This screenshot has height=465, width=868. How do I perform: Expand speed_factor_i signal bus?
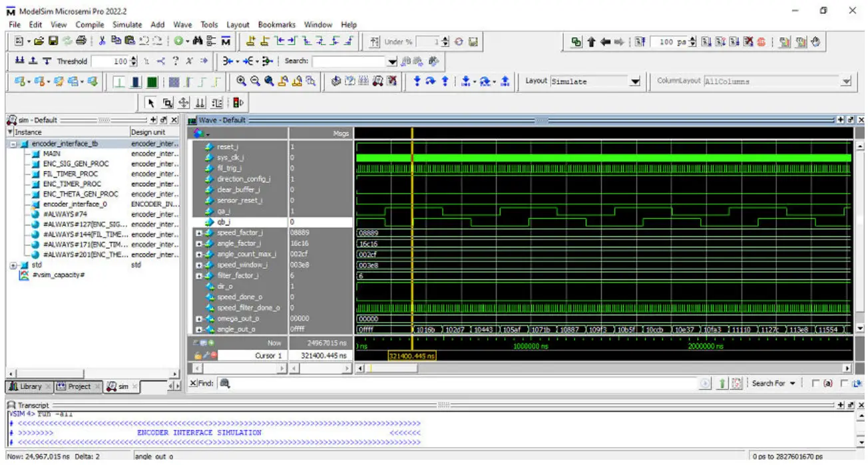click(x=199, y=233)
